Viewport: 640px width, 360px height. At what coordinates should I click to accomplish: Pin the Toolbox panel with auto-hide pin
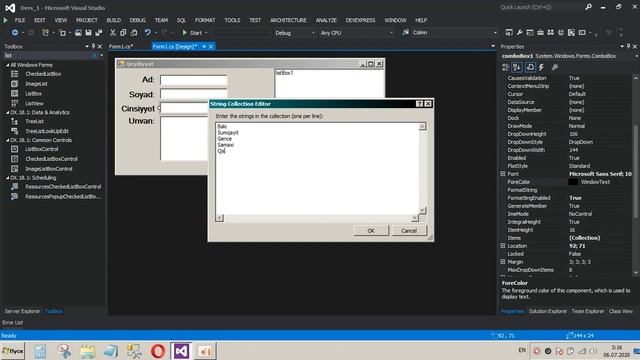(93, 47)
